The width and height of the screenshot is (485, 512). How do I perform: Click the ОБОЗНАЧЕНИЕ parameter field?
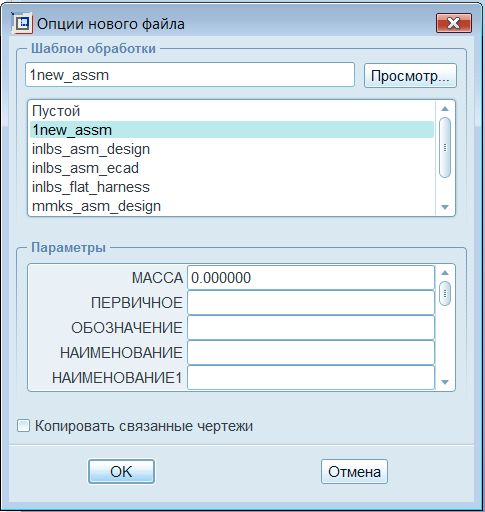pos(311,328)
